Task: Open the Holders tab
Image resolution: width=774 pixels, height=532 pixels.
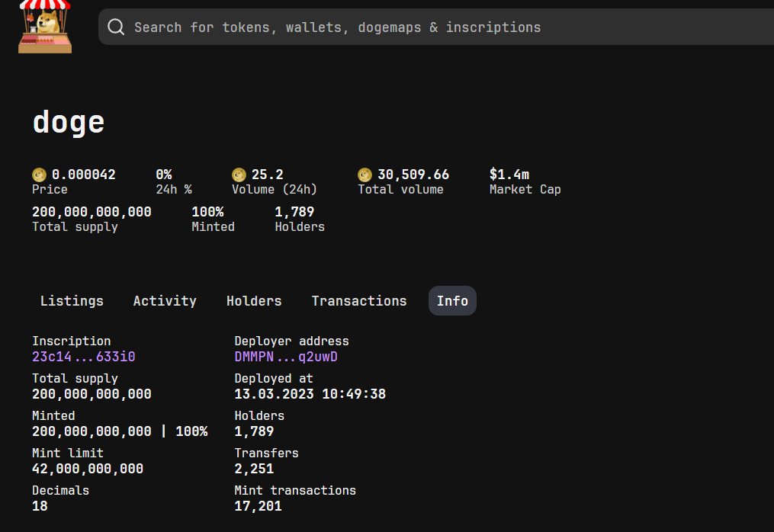Action: [254, 300]
